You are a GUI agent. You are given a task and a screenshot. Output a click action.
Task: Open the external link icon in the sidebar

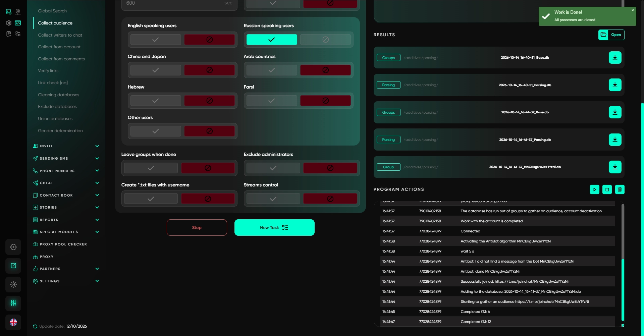(x=13, y=266)
